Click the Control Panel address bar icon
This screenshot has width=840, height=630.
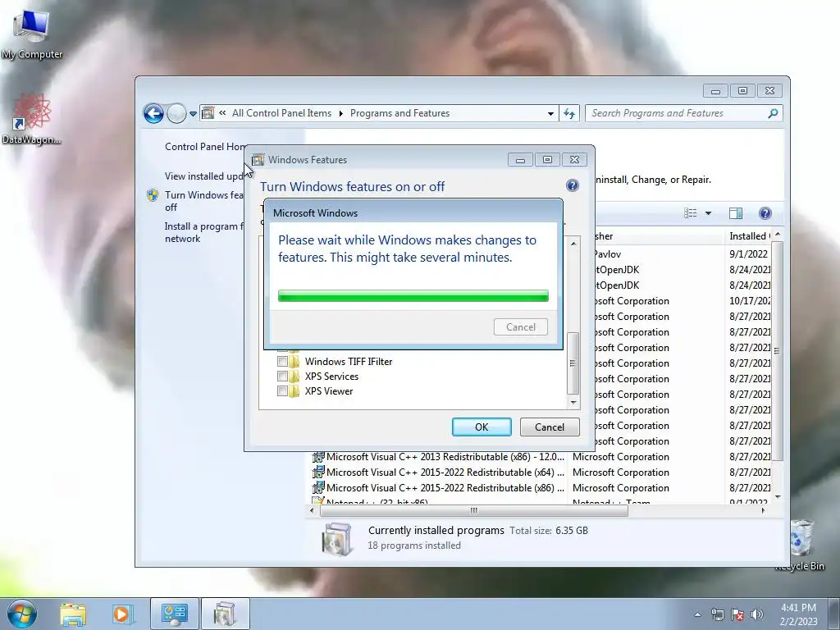coord(208,113)
